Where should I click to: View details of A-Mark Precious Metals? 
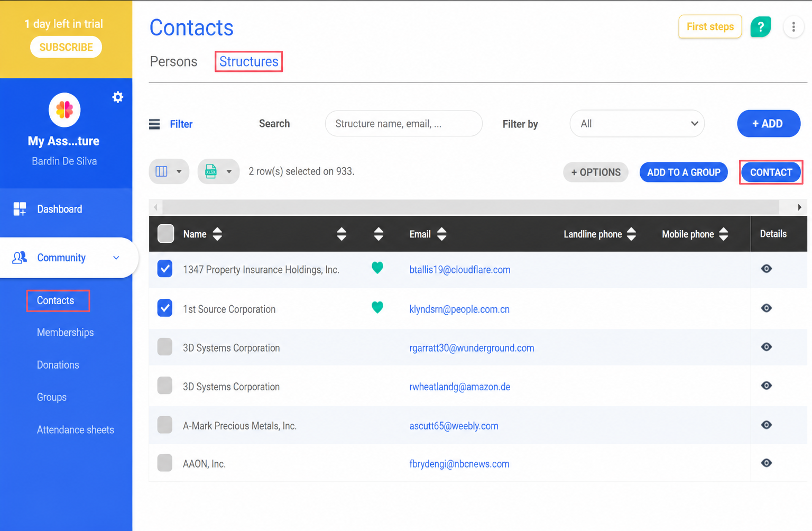point(767,425)
